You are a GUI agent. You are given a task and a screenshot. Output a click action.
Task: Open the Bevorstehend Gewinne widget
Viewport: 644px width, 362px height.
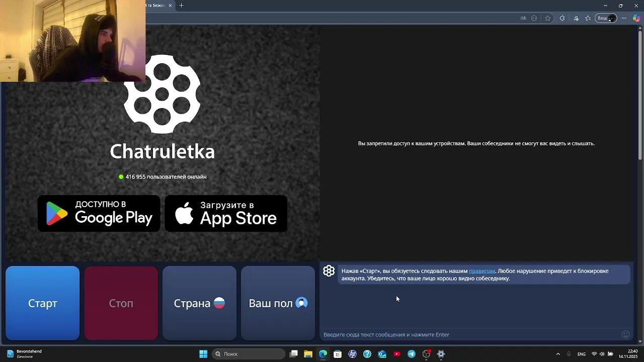pos(24,354)
